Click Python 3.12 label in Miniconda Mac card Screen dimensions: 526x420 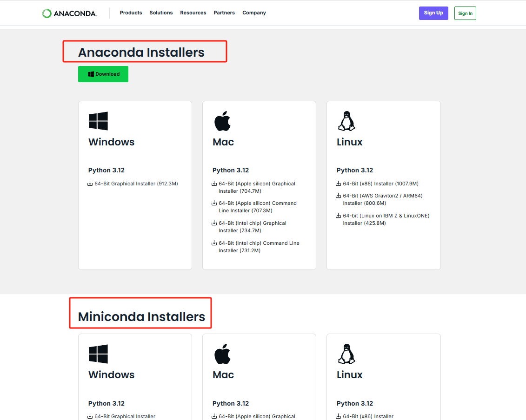[x=231, y=404]
